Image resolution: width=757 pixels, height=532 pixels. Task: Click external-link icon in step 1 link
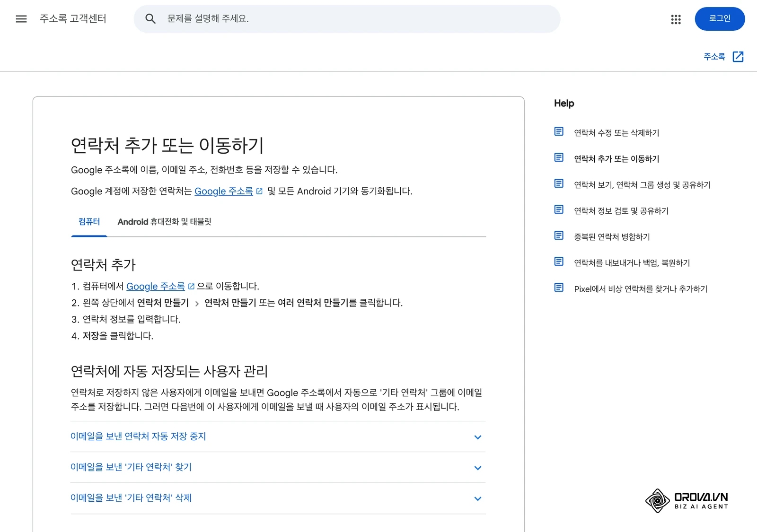[x=191, y=287]
